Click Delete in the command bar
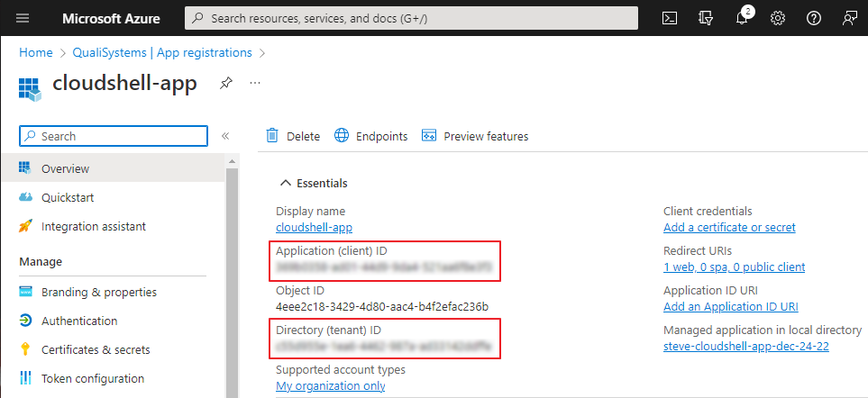The width and height of the screenshot is (868, 398). click(293, 136)
